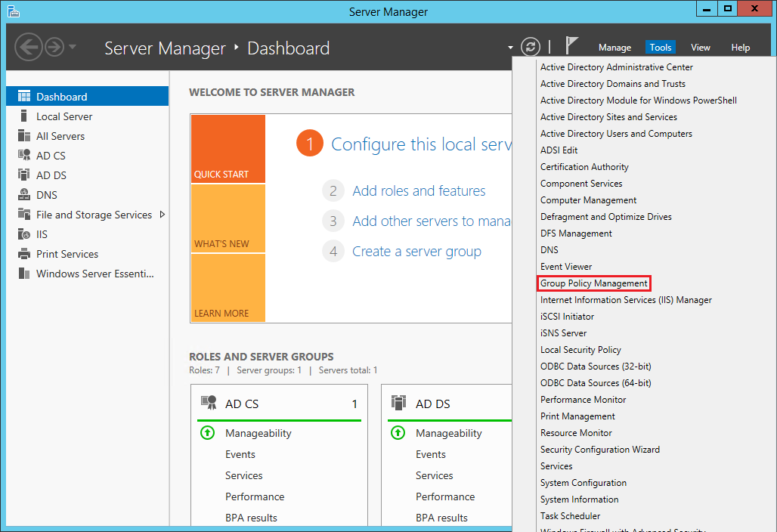
Task: Click the forward navigation arrow
Action: (54, 47)
